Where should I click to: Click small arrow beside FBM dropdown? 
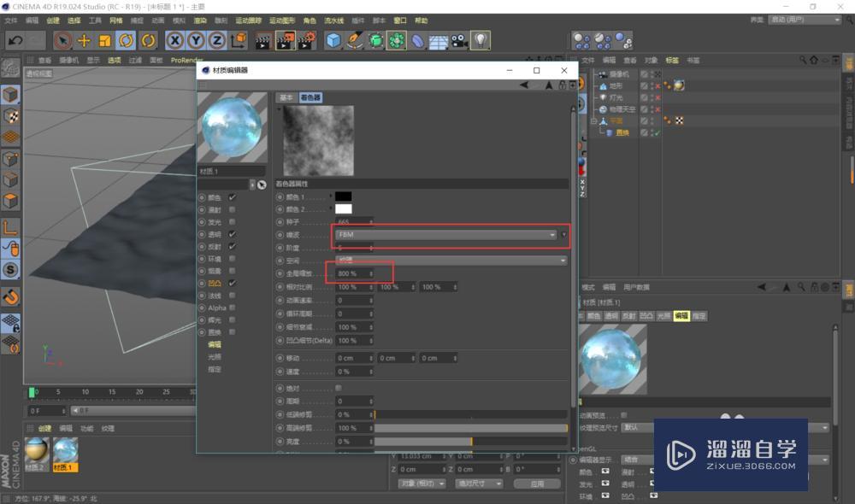pos(563,235)
